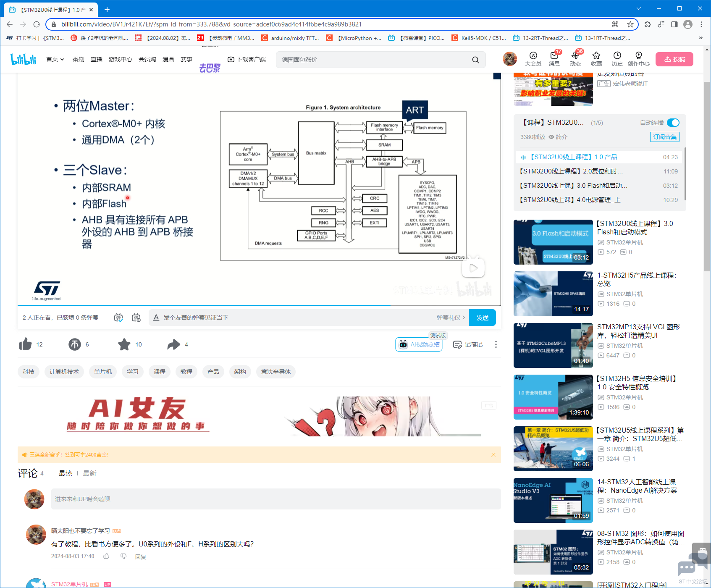The image size is (711, 588).
Task: Open the 收藏 favorites star icon
Action: click(x=596, y=59)
